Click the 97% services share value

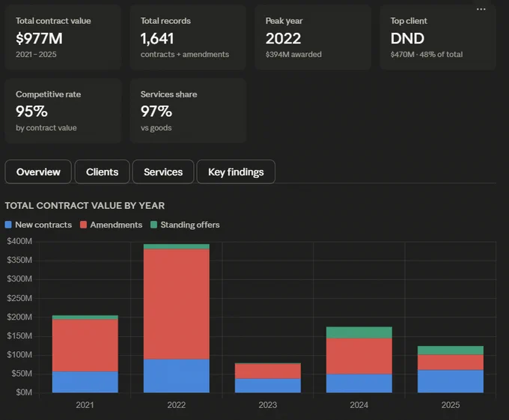click(156, 112)
